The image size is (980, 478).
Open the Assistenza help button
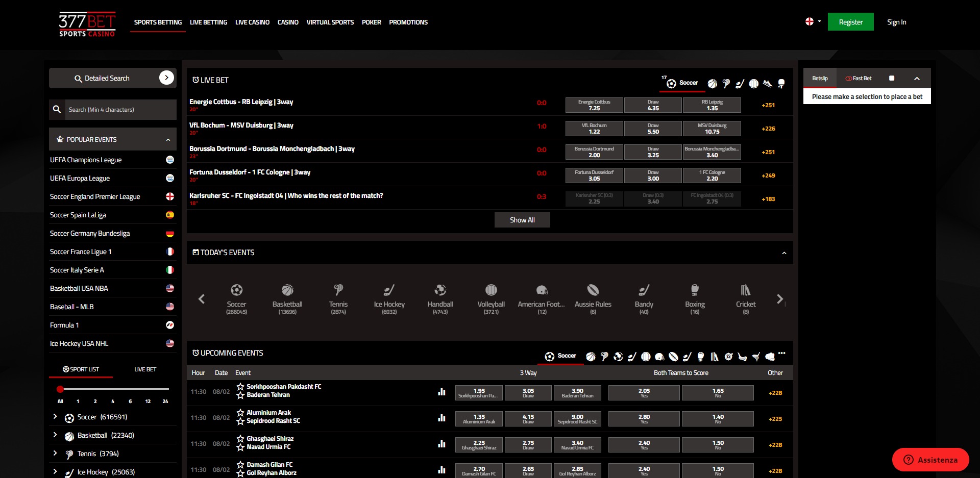(930, 460)
